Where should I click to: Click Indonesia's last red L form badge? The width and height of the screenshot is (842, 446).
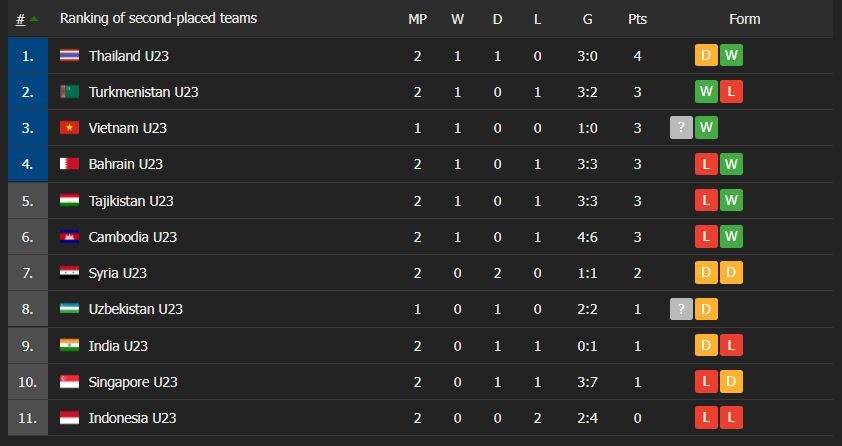[731, 418]
